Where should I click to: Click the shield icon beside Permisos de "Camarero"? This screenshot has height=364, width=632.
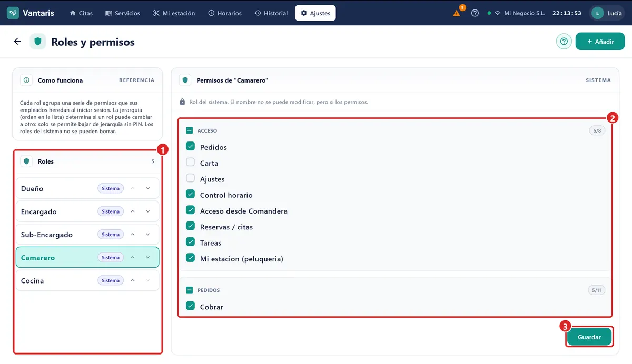(x=185, y=80)
